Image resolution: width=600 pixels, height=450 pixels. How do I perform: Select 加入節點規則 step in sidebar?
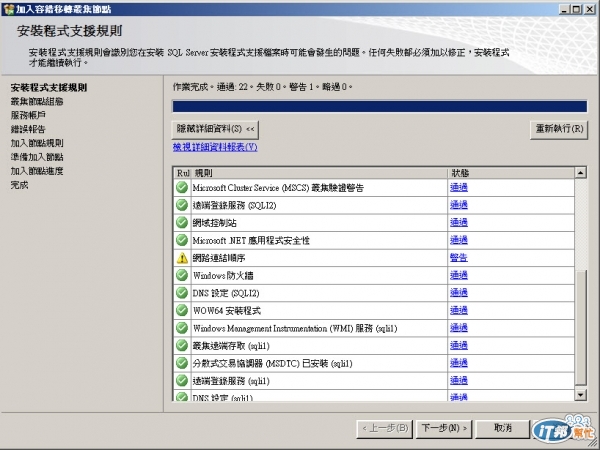point(37,143)
